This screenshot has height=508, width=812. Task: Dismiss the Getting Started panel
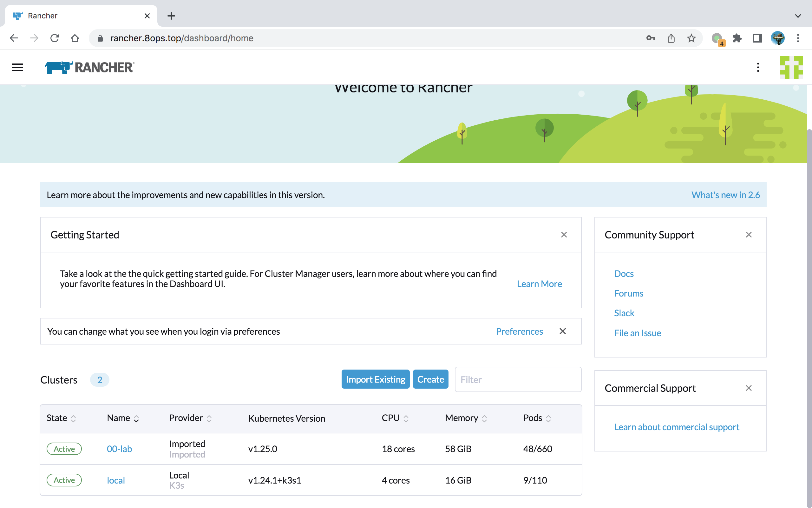[564, 235]
